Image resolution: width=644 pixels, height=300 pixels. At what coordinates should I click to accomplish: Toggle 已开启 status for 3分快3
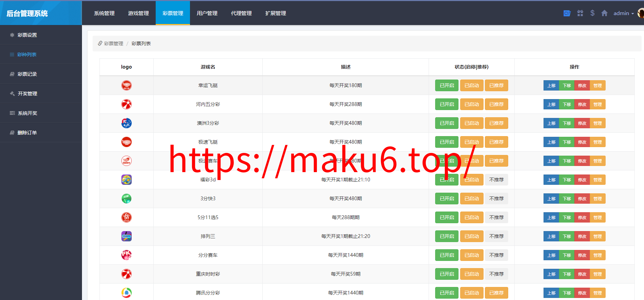pyautogui.click(x=447, y=199)
